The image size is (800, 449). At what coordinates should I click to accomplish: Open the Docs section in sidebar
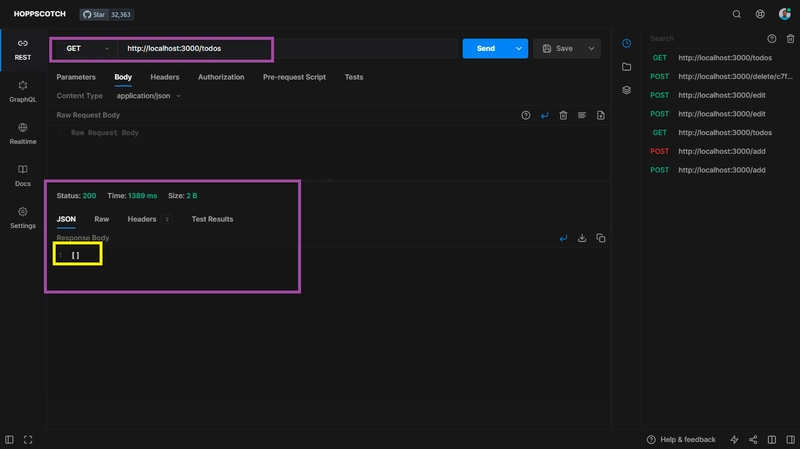coord(23,176)
